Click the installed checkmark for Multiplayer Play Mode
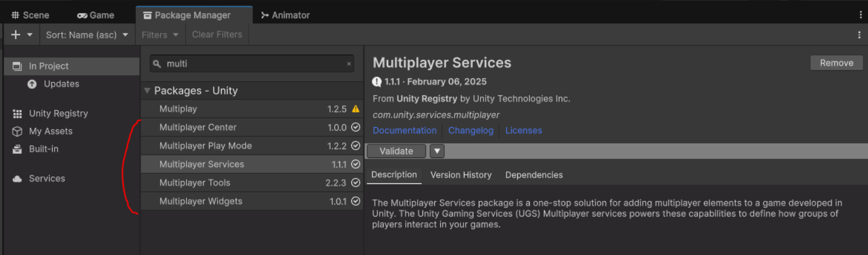Image resolution: width=868 pixels, height=255 pixels. click(x=355, y=146)
